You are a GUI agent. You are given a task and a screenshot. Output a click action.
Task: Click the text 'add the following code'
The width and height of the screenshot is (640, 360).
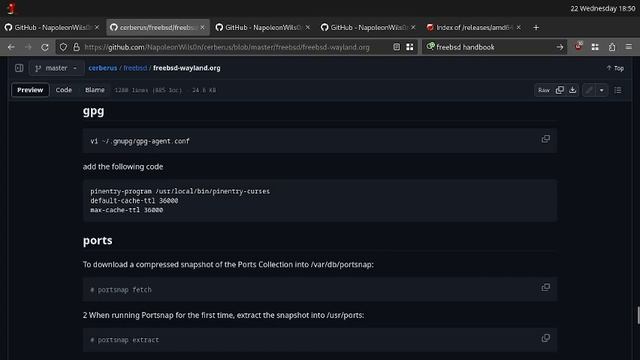[x=123, y=167]
